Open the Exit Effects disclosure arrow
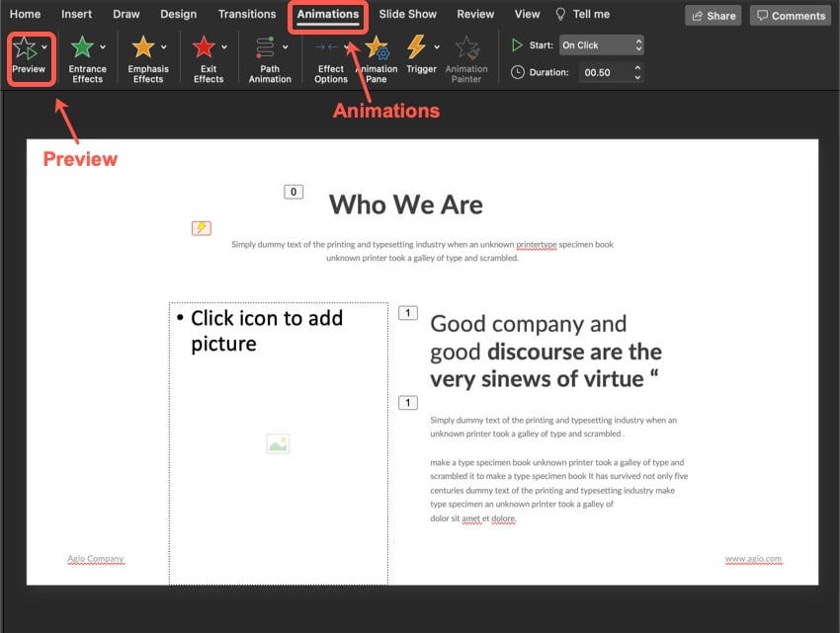This screenshot has width=840, height=633. (x=224, y=46)
